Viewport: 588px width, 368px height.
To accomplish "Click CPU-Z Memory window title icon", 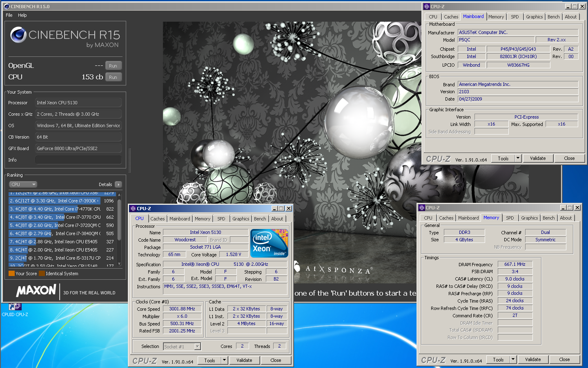I will point(422,208).
